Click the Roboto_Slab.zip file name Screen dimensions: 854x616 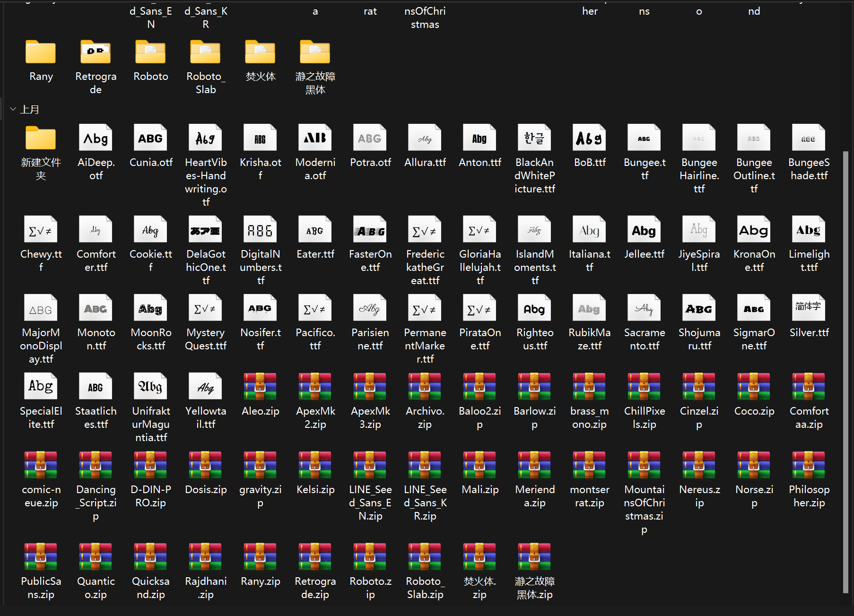coord(425,588)
